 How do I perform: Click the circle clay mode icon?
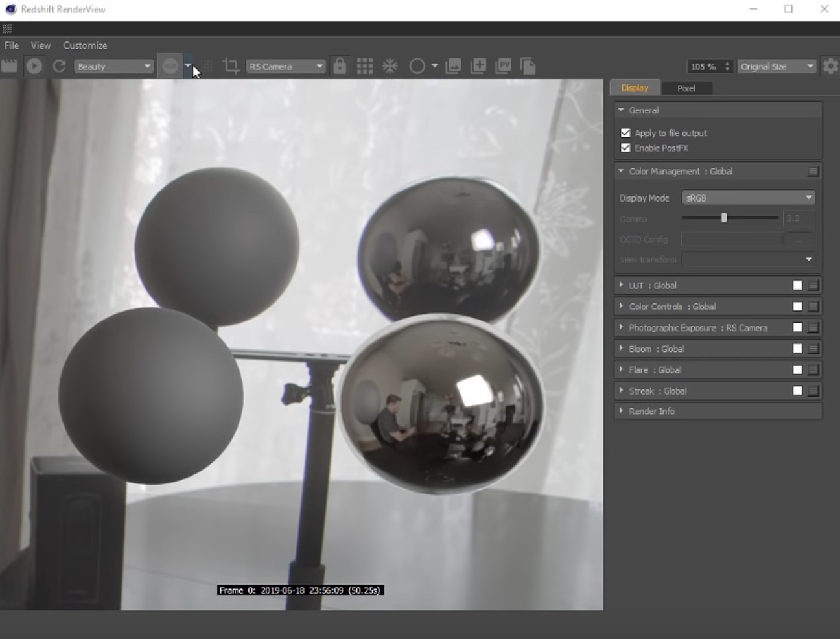pyautogui.click(x=417, y=66)
